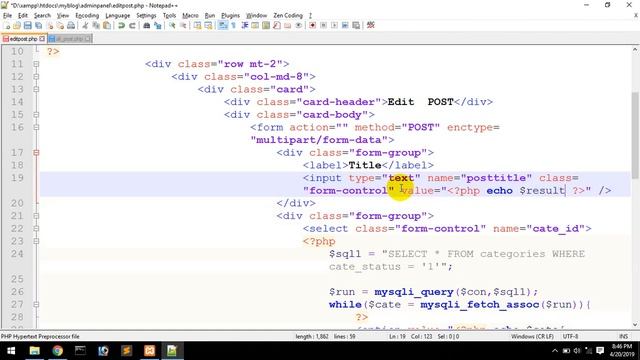Image resolution: width=640 pixels, height=360 pixels.
Task: Click the Paste clipboard toolbar icon
Action: pyautogui.click(x=107, y=25)
